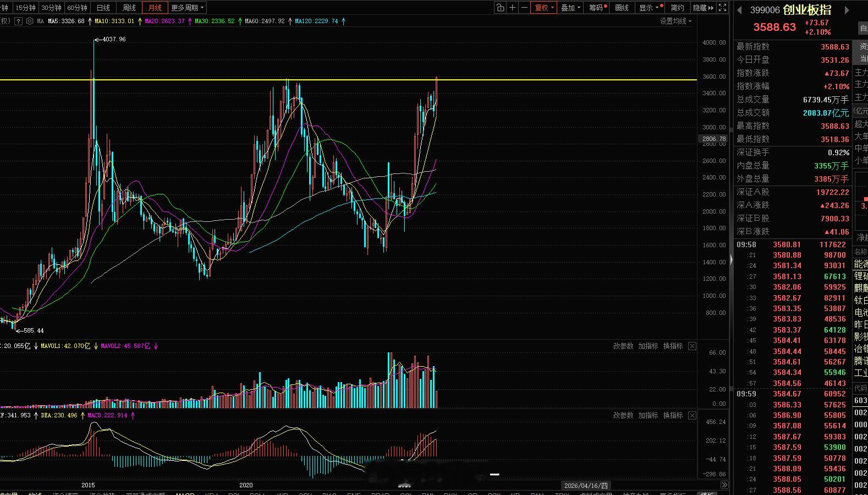The image size is (868, 495).
Task: Click the side panel collapse handle
Action: pos(731,259)
